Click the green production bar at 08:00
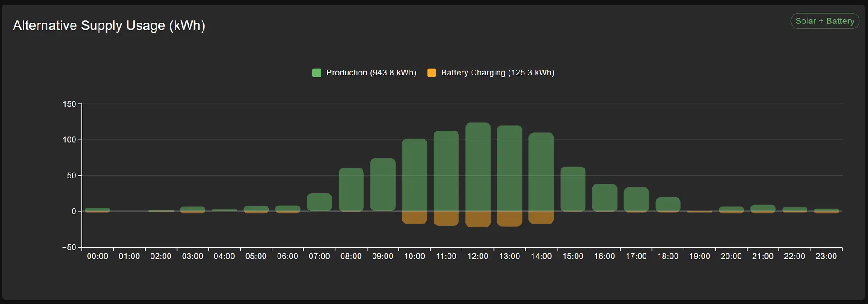Image resolution: width=868 pixels, height=304 pixels. click(351, 190)
